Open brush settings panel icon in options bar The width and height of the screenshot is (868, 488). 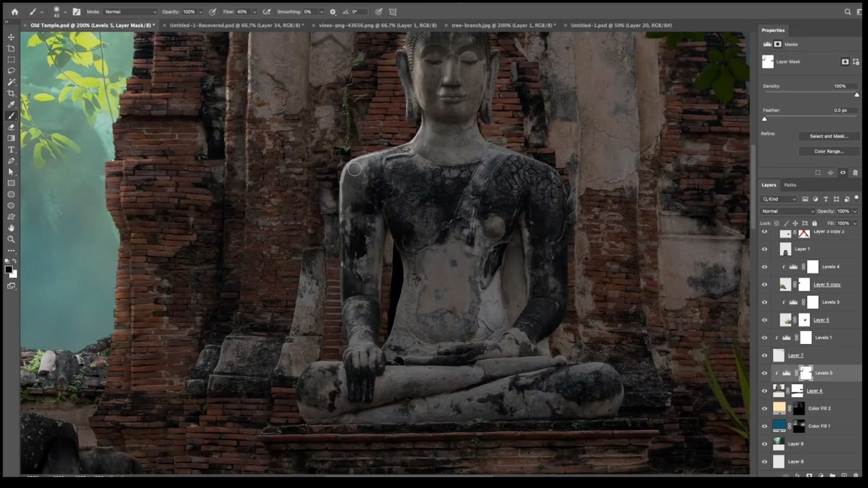(x=76, y=12)
